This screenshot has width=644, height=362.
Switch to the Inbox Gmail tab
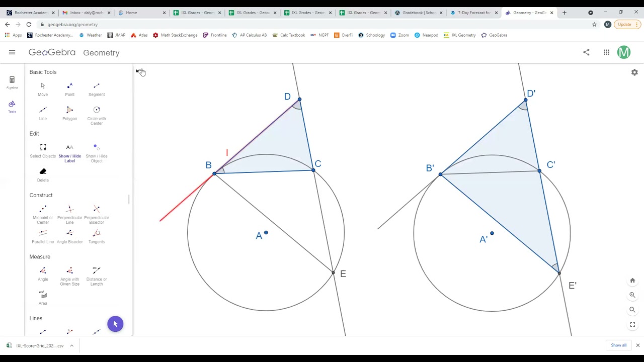(86, 13)
